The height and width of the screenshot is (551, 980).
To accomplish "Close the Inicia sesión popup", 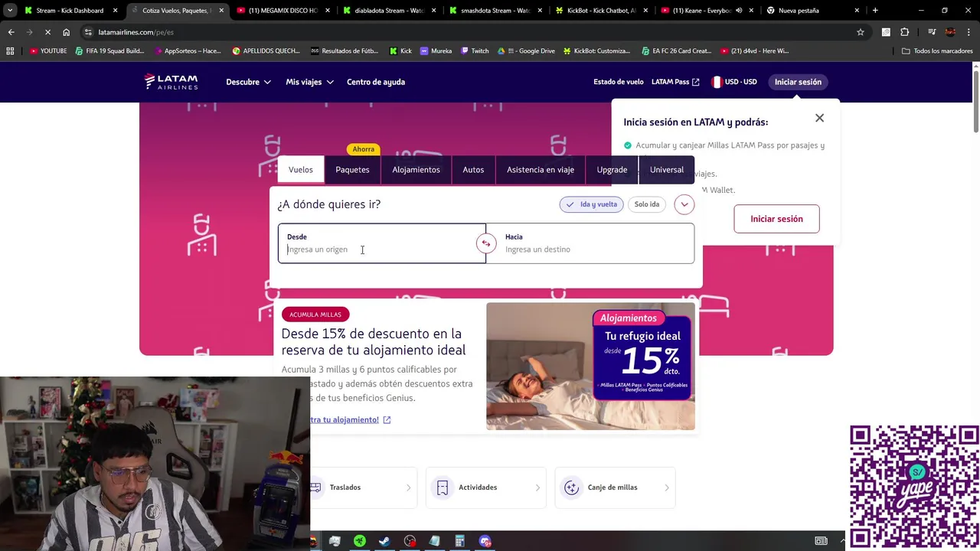I will click(x=819, y=118).
